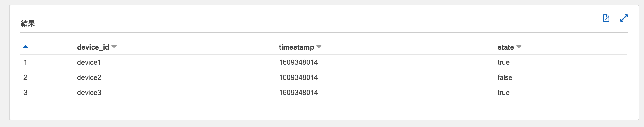Click the true state of device3
The image size is (644, 127).
click(x=503, y=93)
